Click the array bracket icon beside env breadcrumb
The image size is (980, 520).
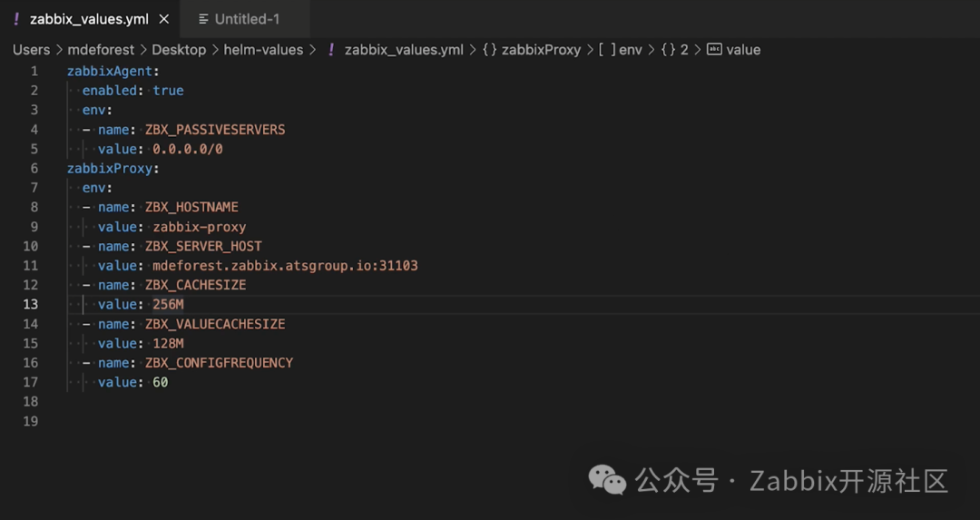606,50
